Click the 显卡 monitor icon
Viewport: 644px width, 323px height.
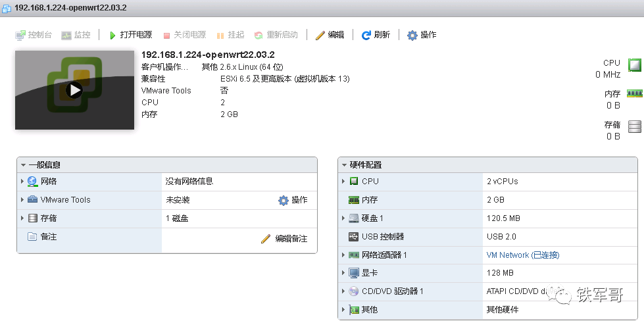click(354, 273)
